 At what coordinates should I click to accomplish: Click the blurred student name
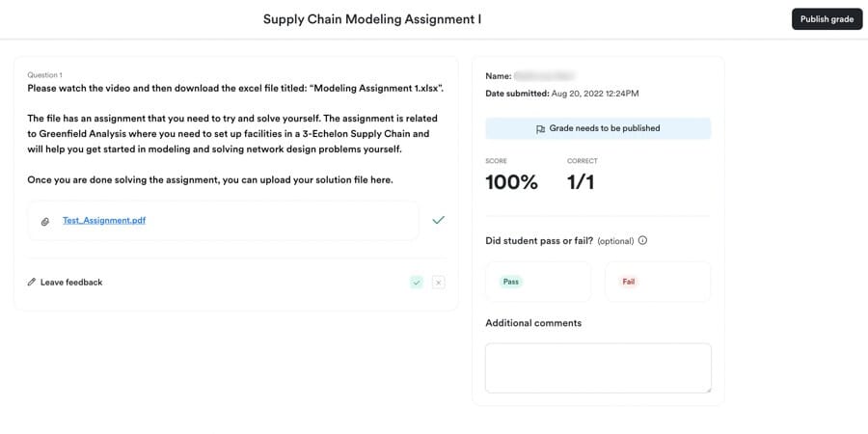coord(544,74)
